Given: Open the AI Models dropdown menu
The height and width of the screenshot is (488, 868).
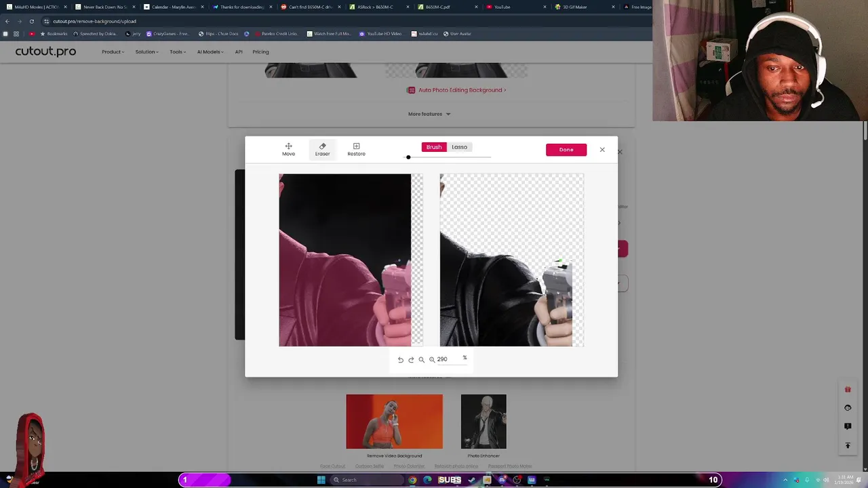Looking at the screenshot, I should click(x=210, y=52).
